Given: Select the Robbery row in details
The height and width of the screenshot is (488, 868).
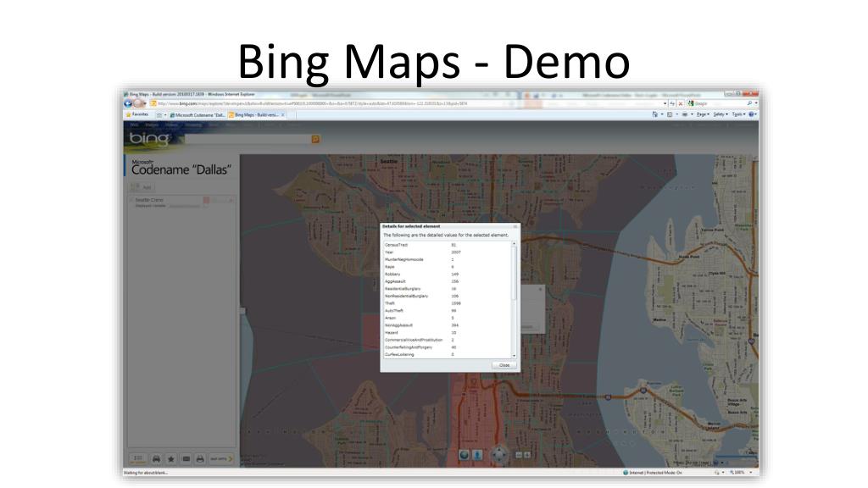Looking at the screenshot, I should (x=448, y=274).
